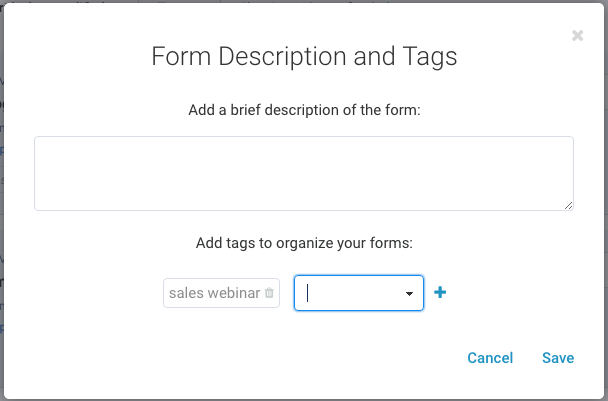Open the tag dropdown arrow
608x401 pixels.
(x=409, y=294)
